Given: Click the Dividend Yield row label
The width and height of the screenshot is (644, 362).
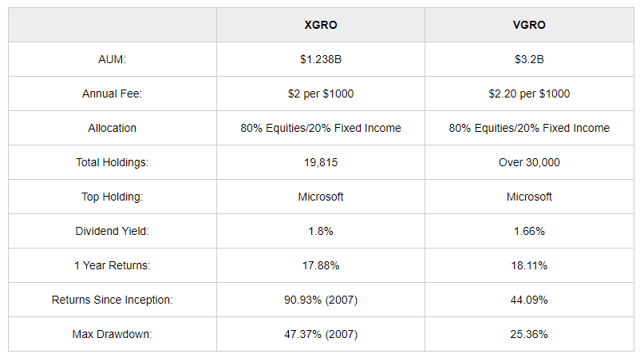Looking at the screenshot, I should pos(113,231).
